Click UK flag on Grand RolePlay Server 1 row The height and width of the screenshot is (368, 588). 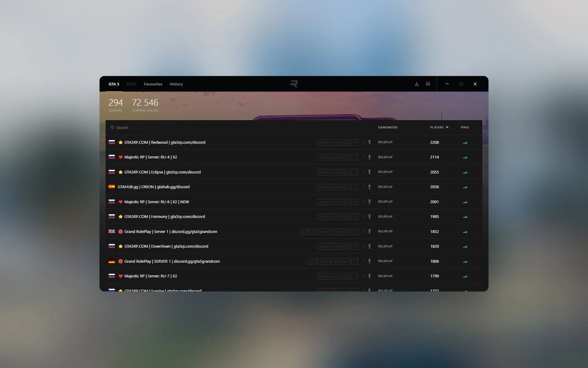coord(112,231)
